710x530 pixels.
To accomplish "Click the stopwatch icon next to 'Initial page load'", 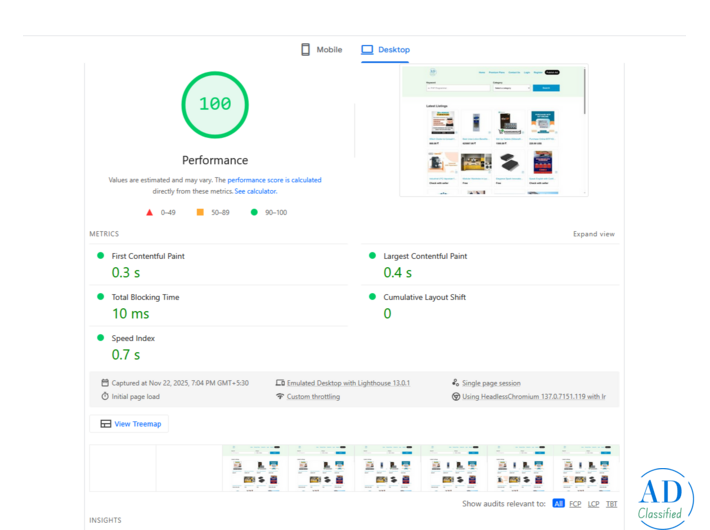I will [x=105, y=396].
